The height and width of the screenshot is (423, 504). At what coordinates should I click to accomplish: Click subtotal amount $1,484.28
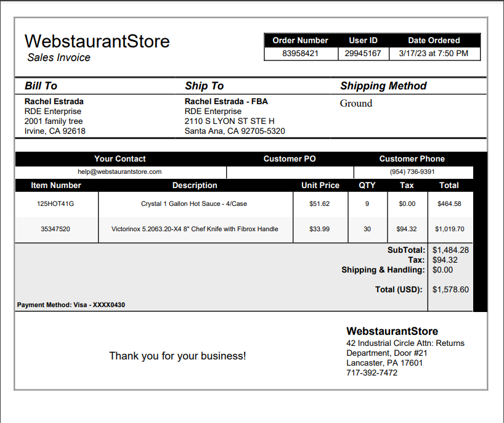coord(450,250)
